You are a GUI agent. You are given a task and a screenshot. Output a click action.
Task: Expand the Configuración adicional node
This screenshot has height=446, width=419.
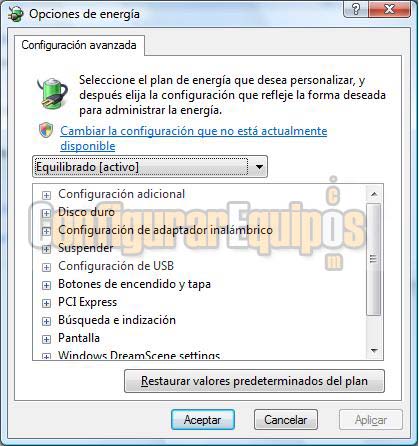[x=46, y=195]
